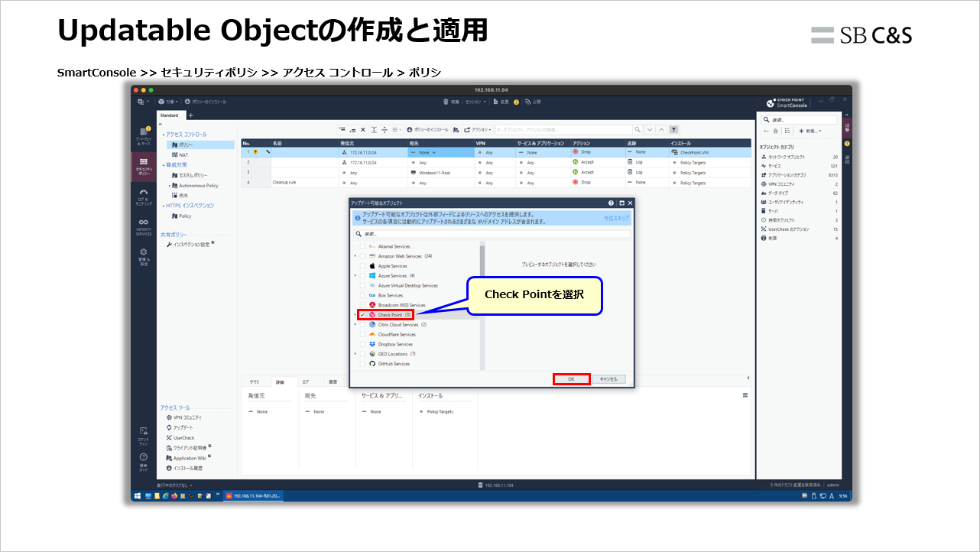The width and height of the screenshot is (980, 552).
Task: Check the Check Point services checkbox
Action: pos(362,315)
